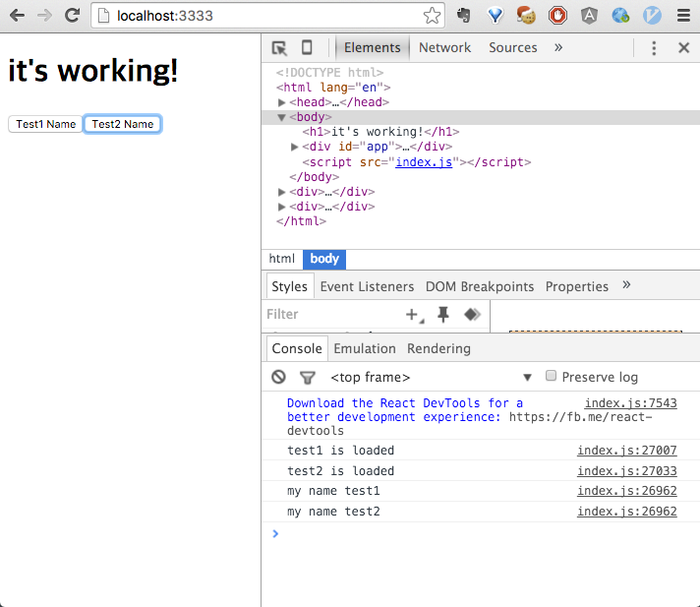This screenshot has width=700, height=607.
Task: Focus the address bar localhost:3333
Action: pyautogui.click(x=267, y=16)
